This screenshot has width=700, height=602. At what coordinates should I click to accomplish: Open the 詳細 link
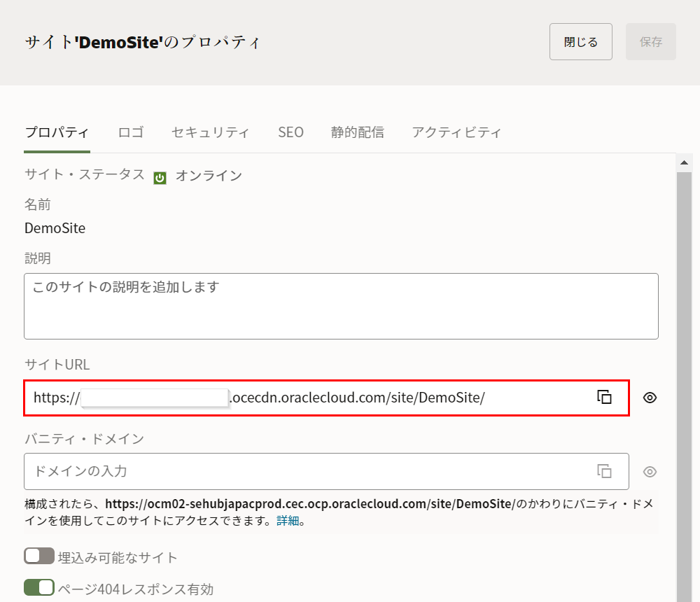click(288, 521)
